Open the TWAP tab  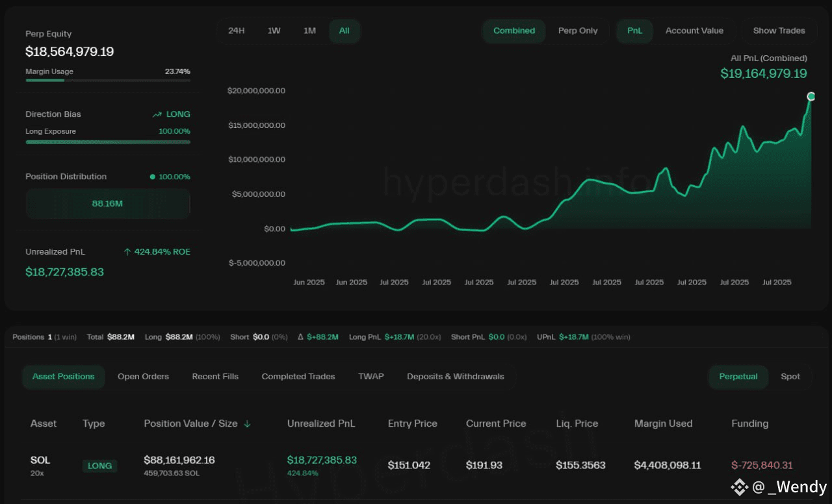[371, 377]
